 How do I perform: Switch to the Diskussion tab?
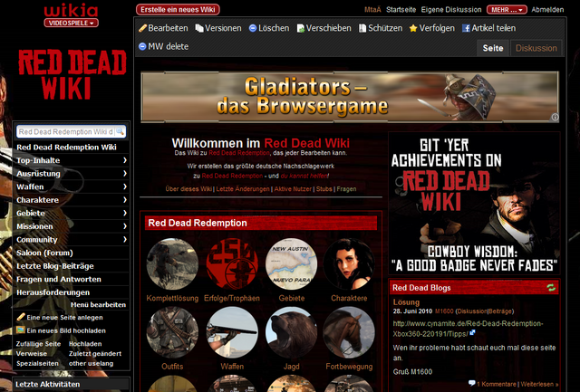(x=536, y=48)
